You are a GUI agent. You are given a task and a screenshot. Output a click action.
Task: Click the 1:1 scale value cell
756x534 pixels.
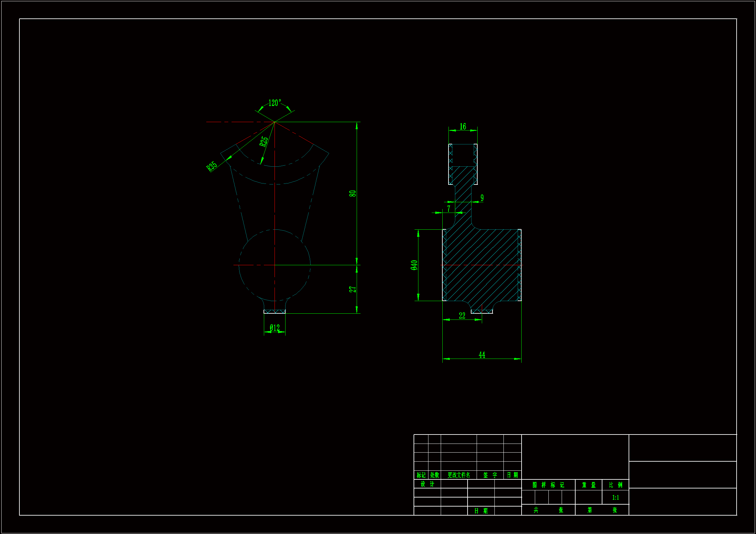[x=615, y=497]
